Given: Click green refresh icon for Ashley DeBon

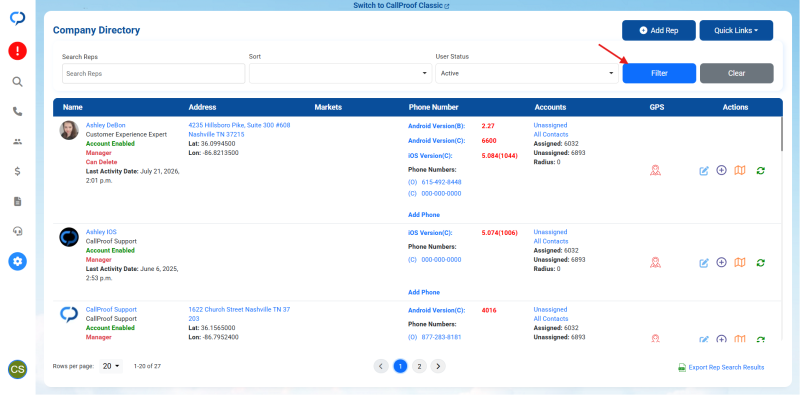Looking at the screenshot, I should pos(761,170).
